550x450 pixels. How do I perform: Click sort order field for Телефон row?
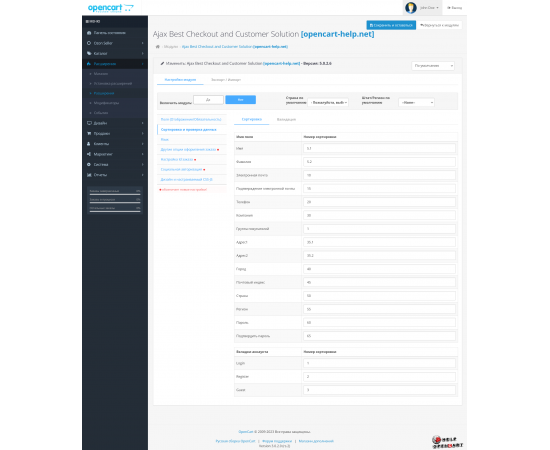coord(380,202)
